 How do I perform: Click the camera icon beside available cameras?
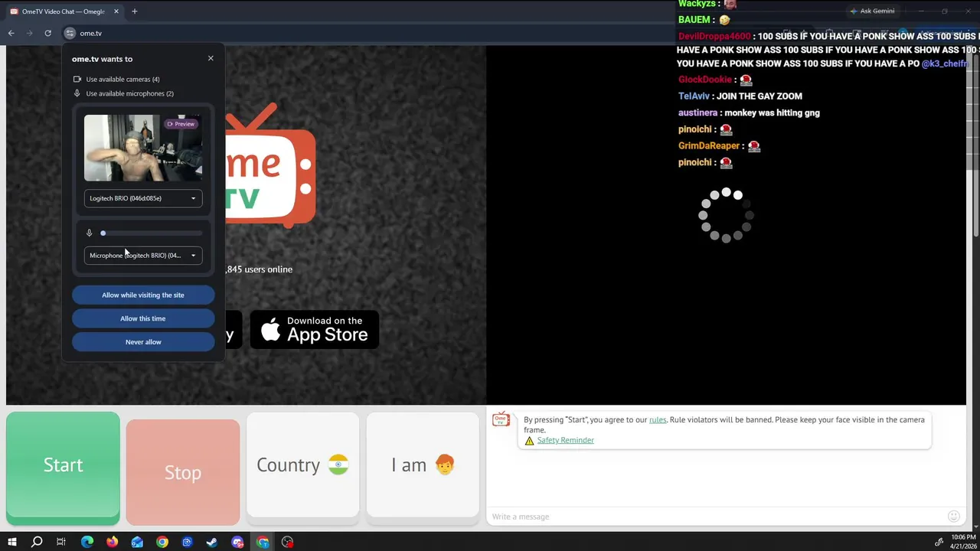point(77,79)
